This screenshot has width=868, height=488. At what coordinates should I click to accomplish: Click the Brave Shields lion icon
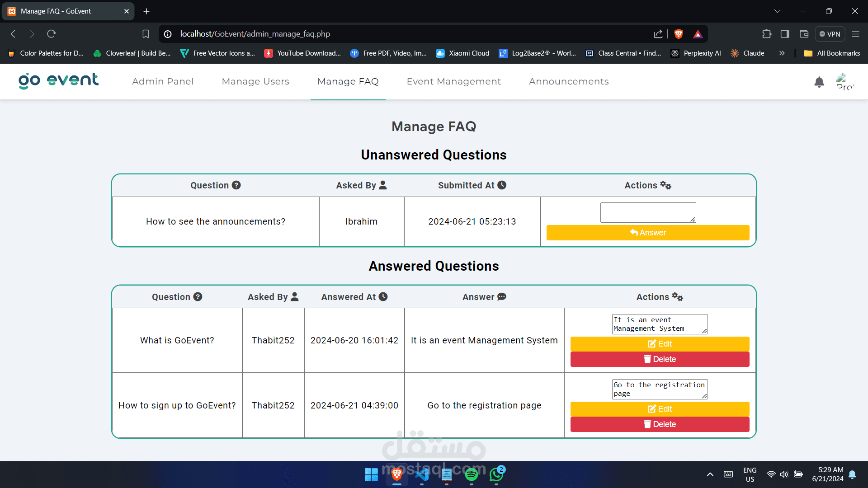[x=678, y=34]
